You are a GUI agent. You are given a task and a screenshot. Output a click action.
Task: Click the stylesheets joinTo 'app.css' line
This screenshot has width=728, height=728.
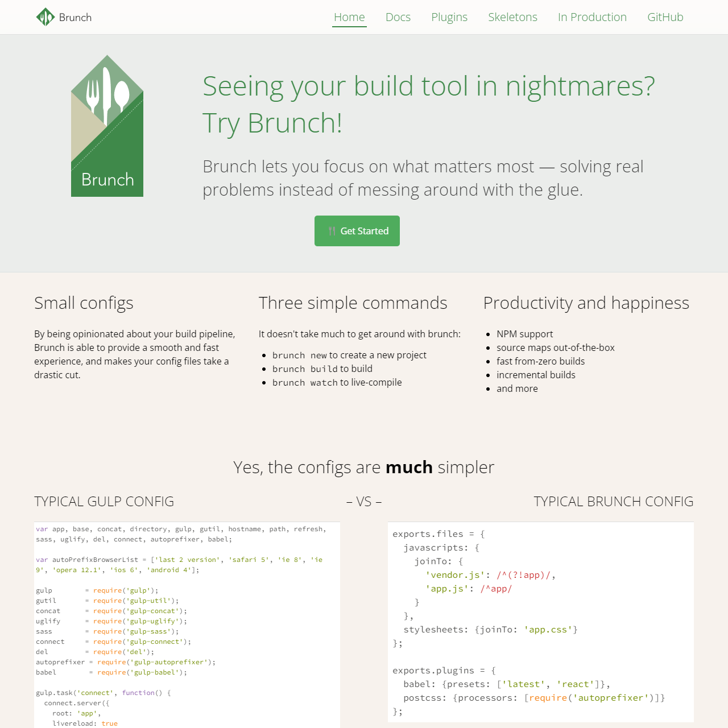tap(490, 630)
